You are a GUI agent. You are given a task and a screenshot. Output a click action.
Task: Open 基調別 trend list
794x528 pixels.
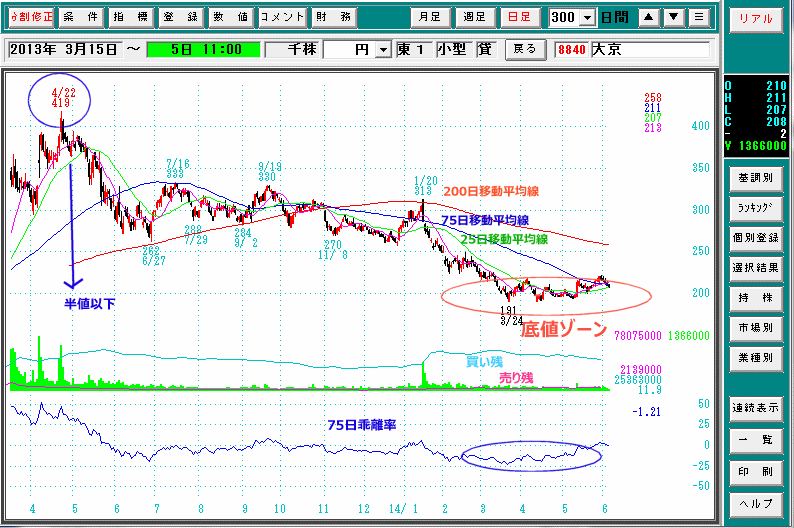pyautogui.click(x=756, y=178)
